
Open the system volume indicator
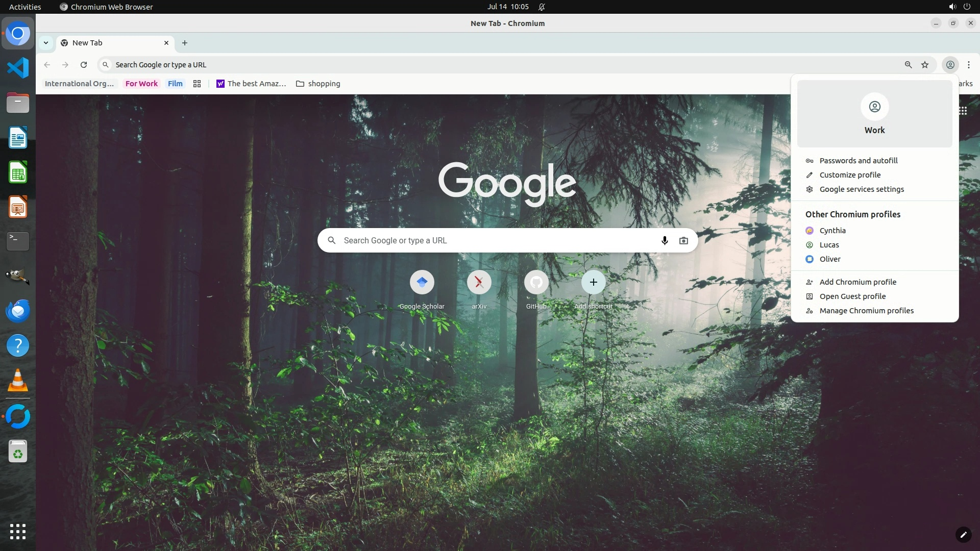952,7
